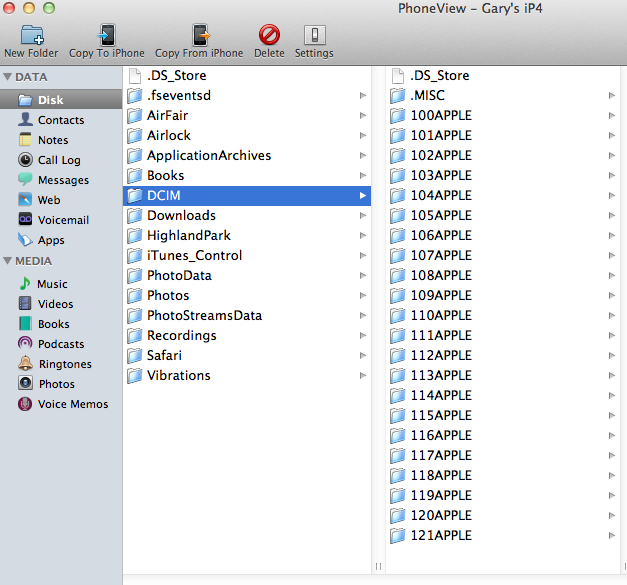The image size is (627, 585).
Task: Select the Books folder in the middle column
Action: (x=247, y=176)
